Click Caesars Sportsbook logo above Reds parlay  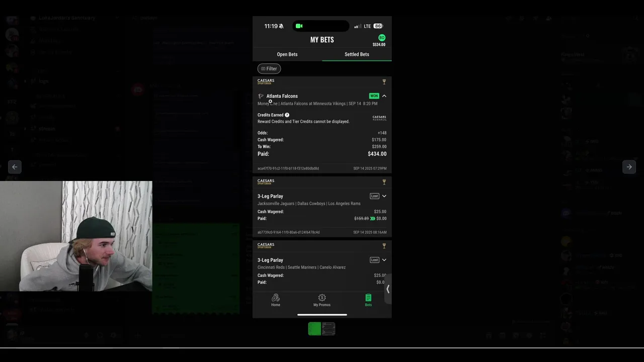click(266, 245)
